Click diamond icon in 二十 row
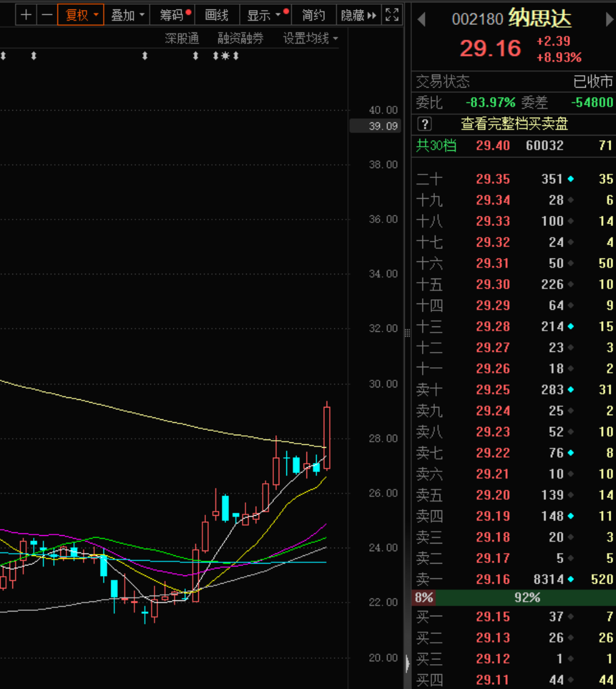This screenshot has height=689, width=616. [570, 179]
